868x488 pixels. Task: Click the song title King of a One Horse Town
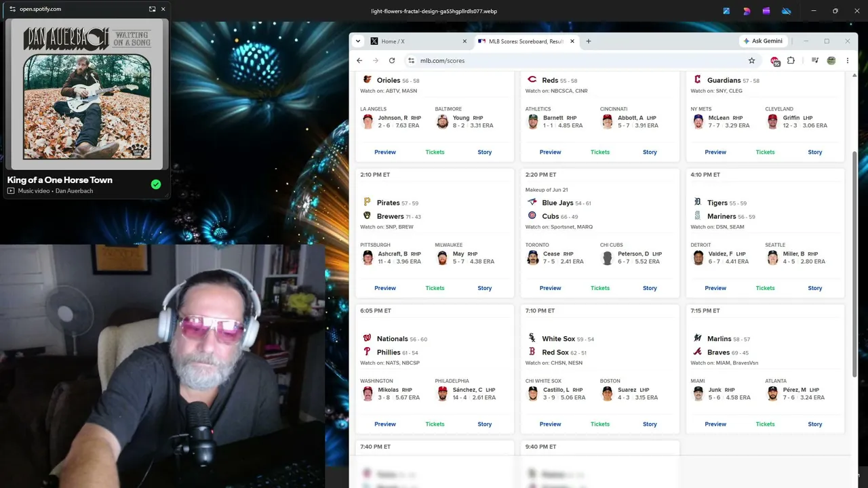tap(60, 180)
